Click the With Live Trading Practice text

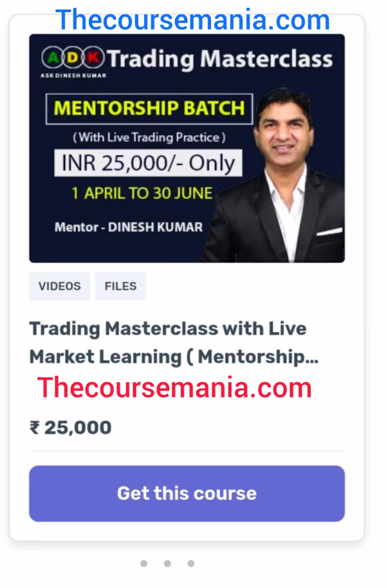(149, 137)
